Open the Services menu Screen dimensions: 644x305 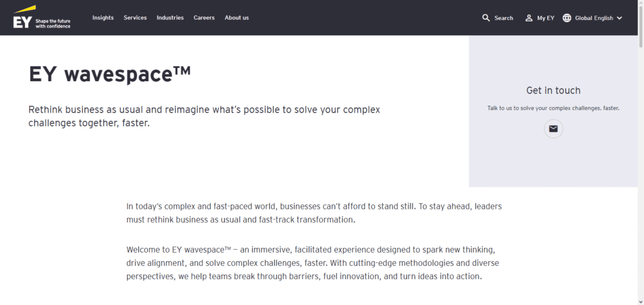[x=135, y=18]
